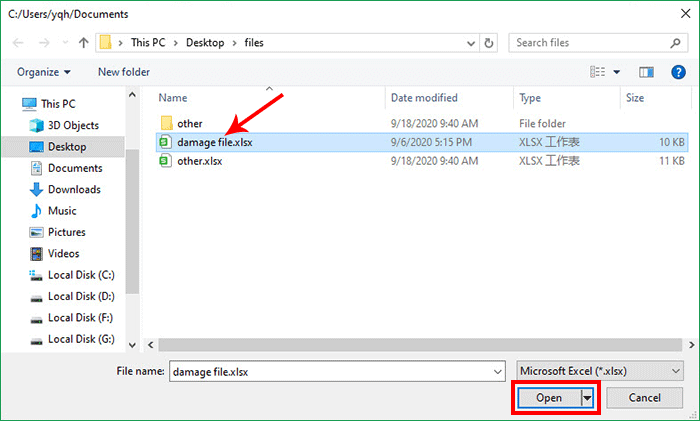
Task: Expand Open button dropdown arrow
Action: point(587,398)
